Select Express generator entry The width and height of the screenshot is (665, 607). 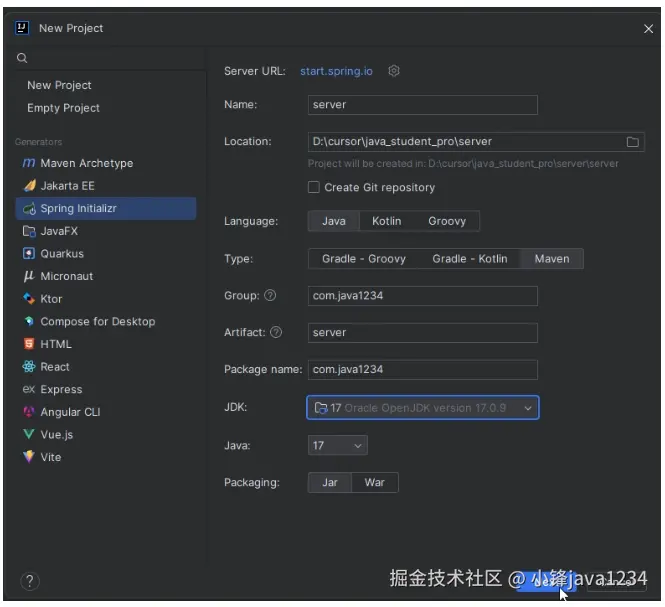click(x=106, y=389)
